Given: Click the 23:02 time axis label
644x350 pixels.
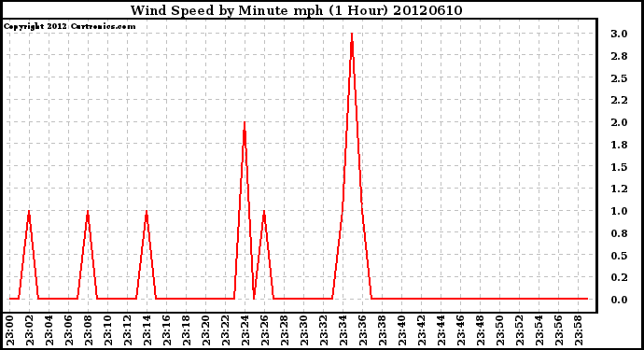Looking at the screenshot, I should click(30, 330).
